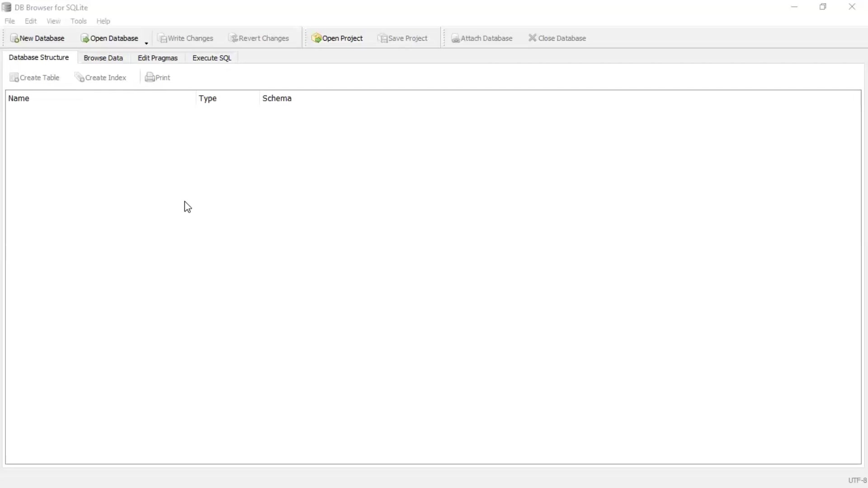Image resolution: width=868 pixels, height=488 pixels.
Task: Open the Tools menu
Action: point(79,21)
